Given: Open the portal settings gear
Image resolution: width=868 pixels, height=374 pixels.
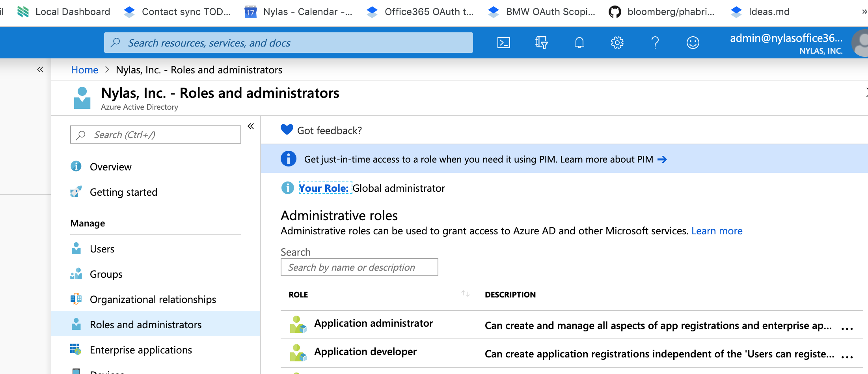Looking at the screenshot, I should coord(617,42).
